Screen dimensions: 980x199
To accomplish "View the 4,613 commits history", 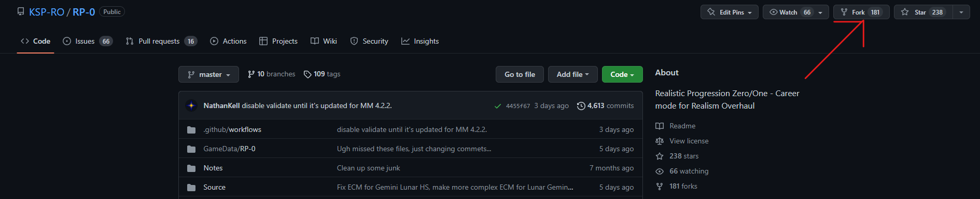I will click(605, 105).
